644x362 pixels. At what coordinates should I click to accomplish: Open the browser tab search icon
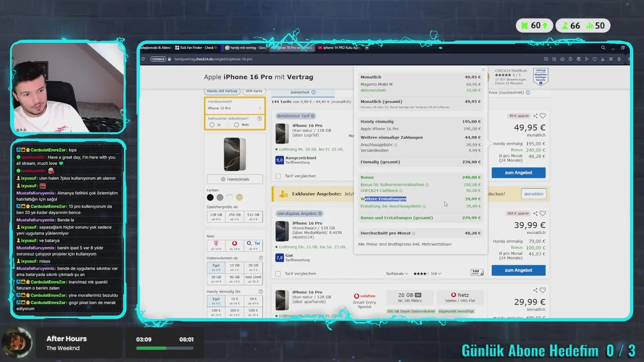[603, 48]
